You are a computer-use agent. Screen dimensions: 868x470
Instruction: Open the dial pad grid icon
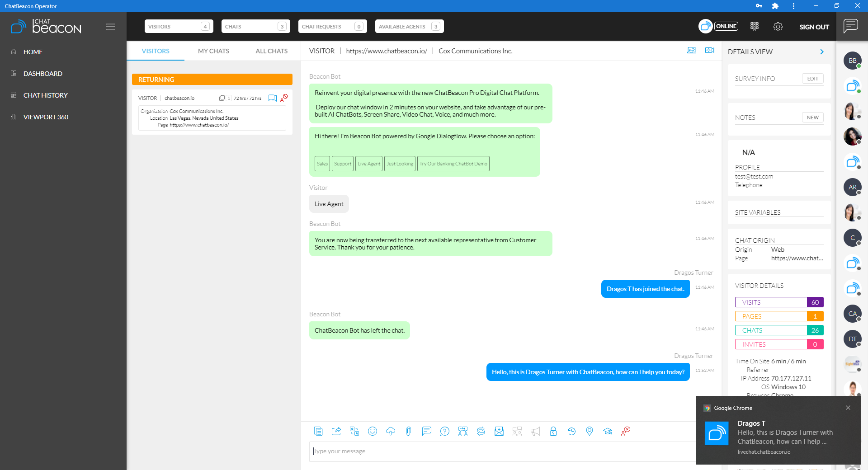tap(755, 26)
